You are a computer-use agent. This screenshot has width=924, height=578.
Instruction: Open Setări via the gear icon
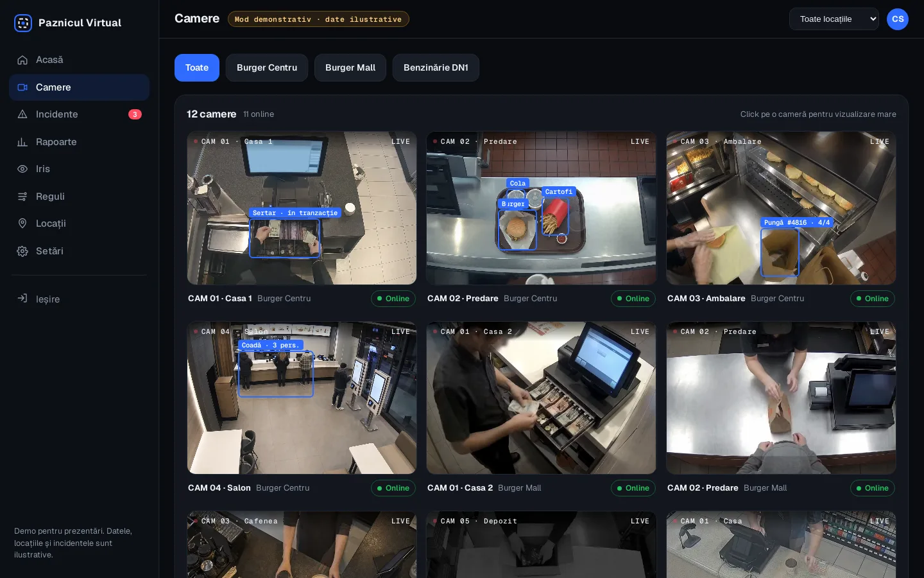coord(22,251)
